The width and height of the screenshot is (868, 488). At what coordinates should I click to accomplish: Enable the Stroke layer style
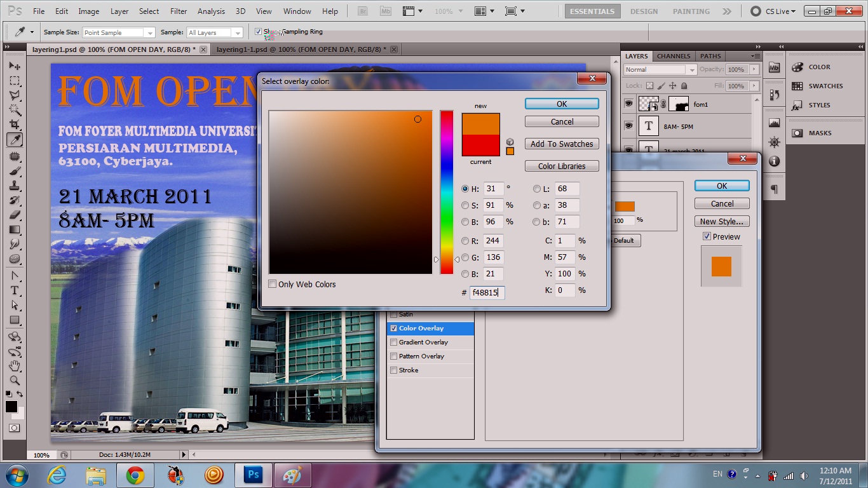pyautogui.click(x=394, y=370)
